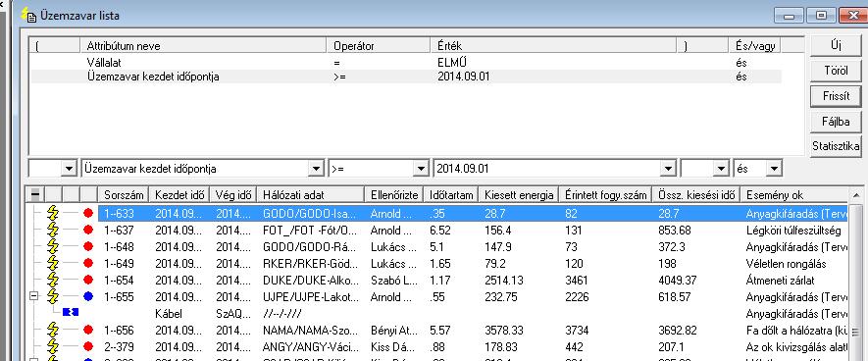The image size is (868, 361).
Task: Click NAMA/NAMA-Szo... network data cell
Action: pyautogui.click(x=311, y=330)
